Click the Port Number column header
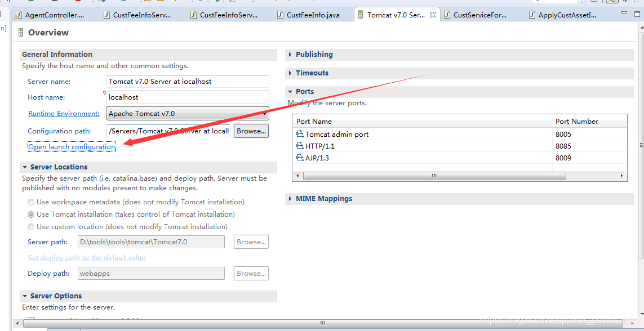 click(589, 122)
